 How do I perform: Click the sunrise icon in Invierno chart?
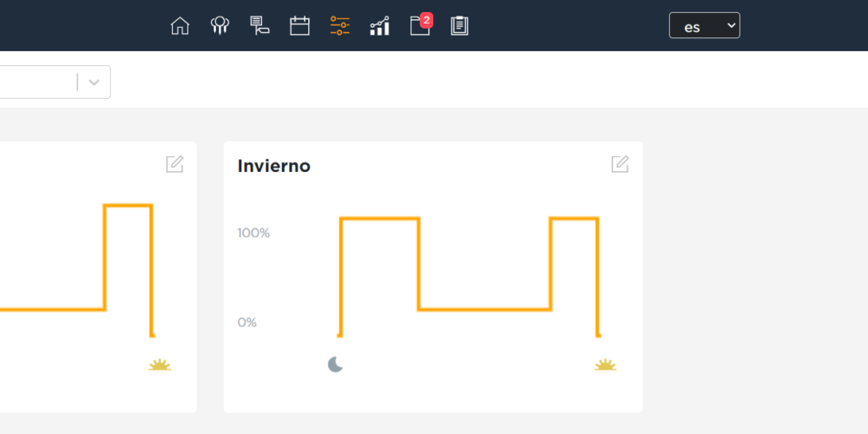(x=605, y=365)
